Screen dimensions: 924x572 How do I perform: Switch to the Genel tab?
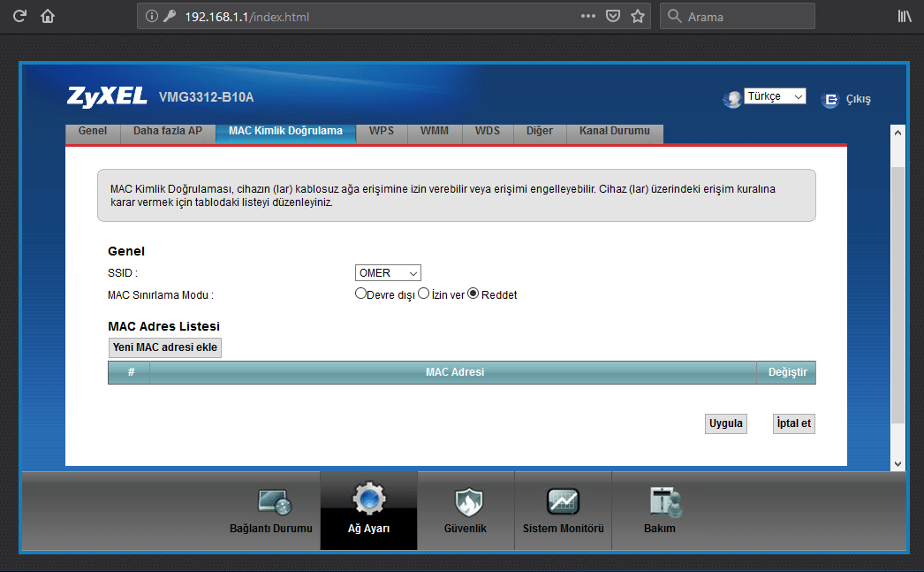93,132
